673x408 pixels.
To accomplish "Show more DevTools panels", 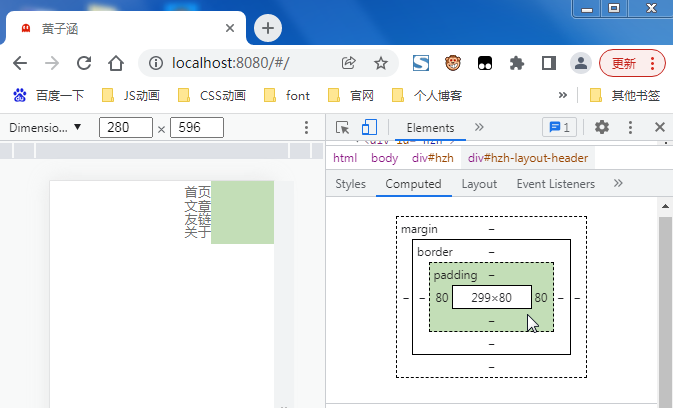I will coord(479,127).
